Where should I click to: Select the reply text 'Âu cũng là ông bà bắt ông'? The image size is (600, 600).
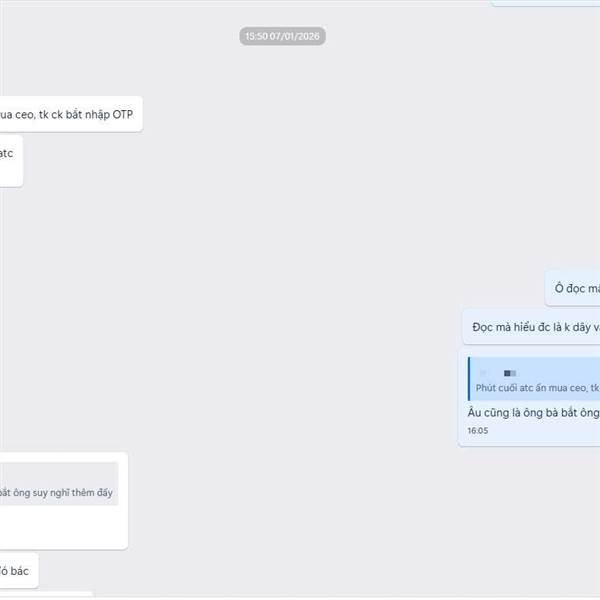tap(533, 412)
